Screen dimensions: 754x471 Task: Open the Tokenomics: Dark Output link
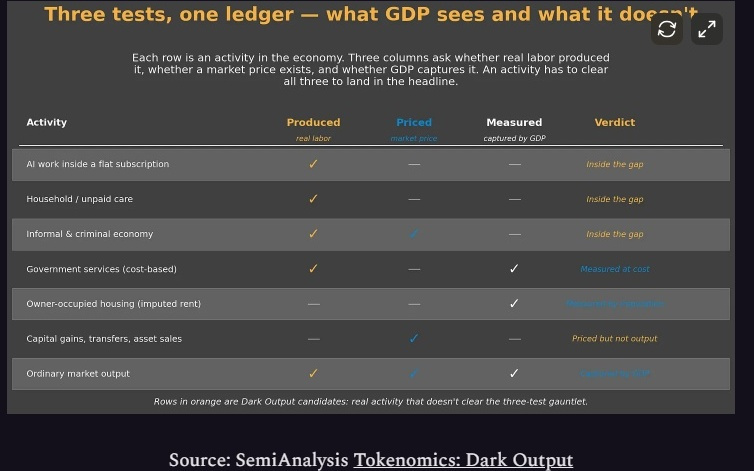pos(463,460)
